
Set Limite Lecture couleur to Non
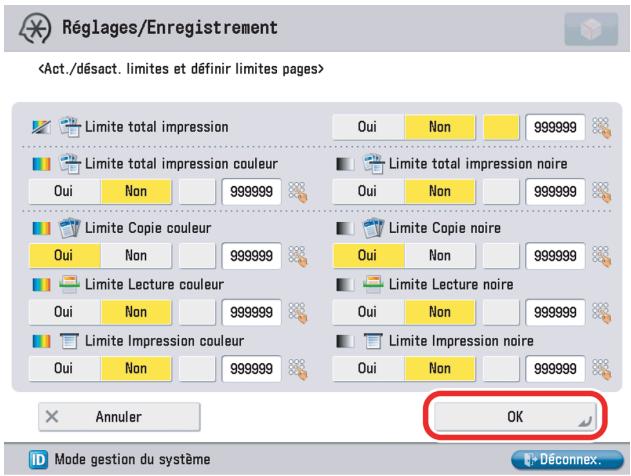[x=136, y=312]
